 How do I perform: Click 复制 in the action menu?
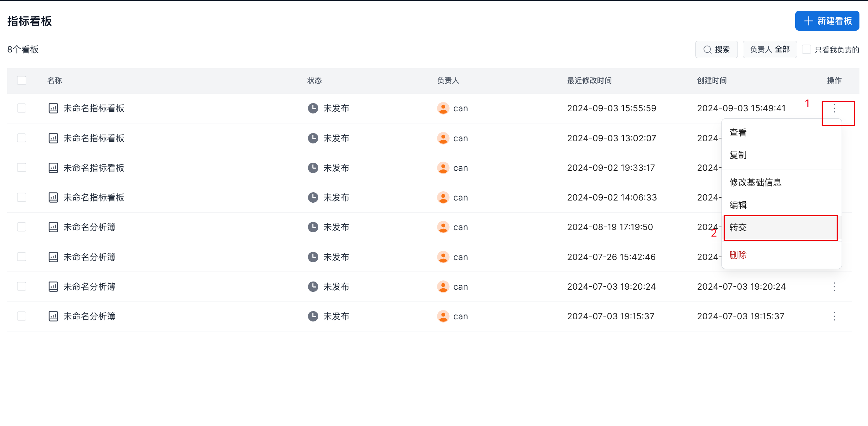[x=738, y=155]
